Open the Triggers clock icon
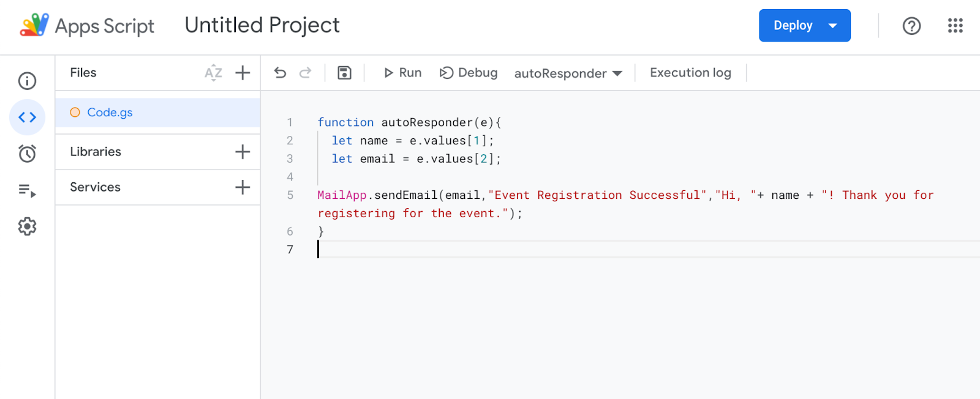The image size is (980, 399). point(27,153)
